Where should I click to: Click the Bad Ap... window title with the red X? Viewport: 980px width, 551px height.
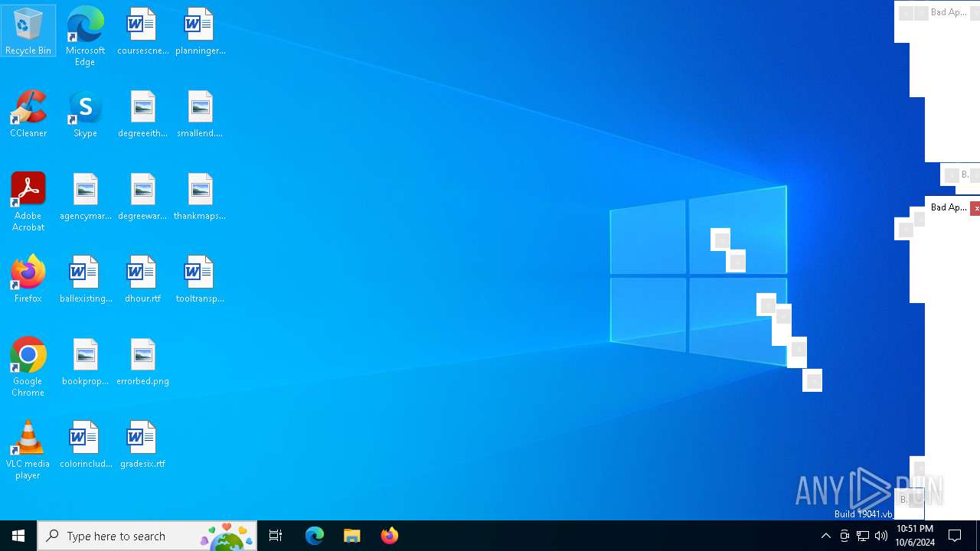[948, 207]
